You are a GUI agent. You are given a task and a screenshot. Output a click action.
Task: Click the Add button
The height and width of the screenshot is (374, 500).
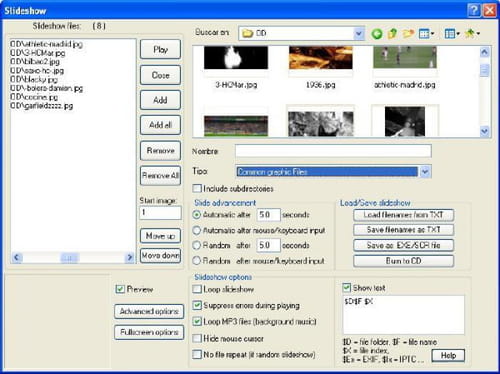[160, 100]
